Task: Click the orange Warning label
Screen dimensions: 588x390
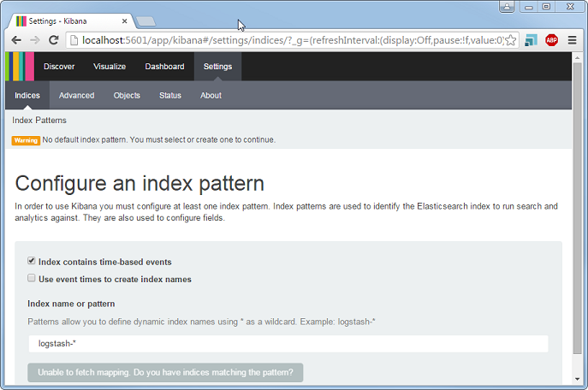Action: point(26,140)
